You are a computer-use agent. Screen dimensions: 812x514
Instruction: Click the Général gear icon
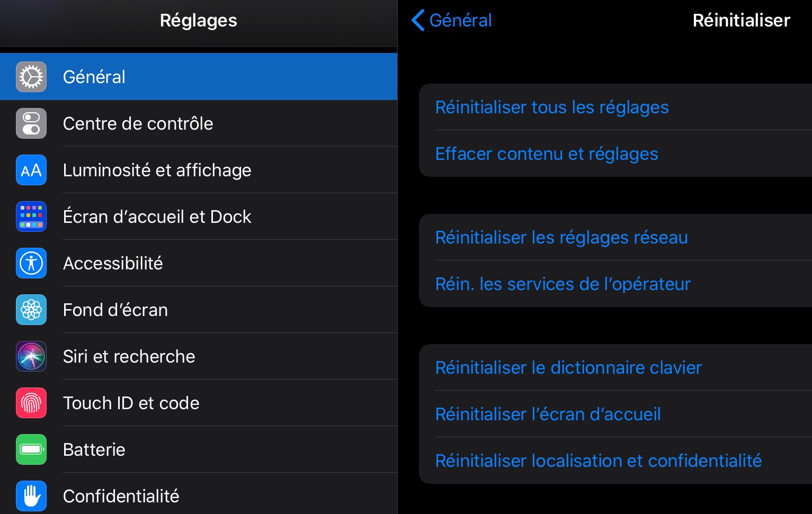click(x=31, y=77)
